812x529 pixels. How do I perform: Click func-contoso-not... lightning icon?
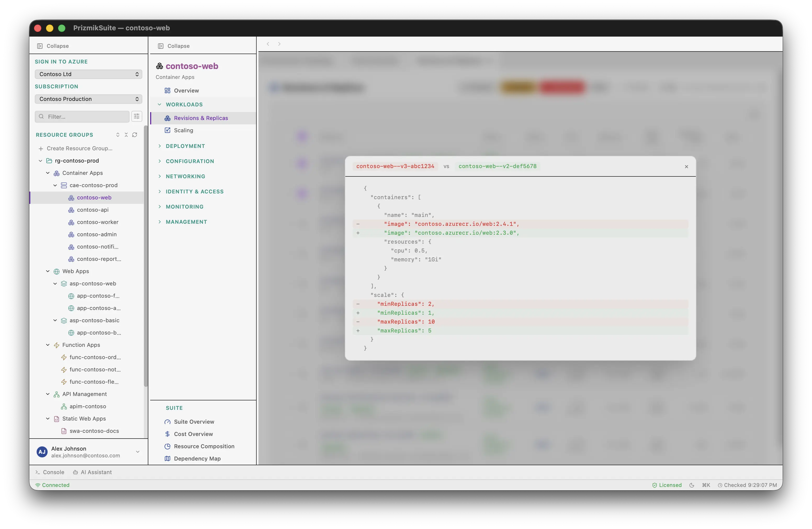point(64,370)
